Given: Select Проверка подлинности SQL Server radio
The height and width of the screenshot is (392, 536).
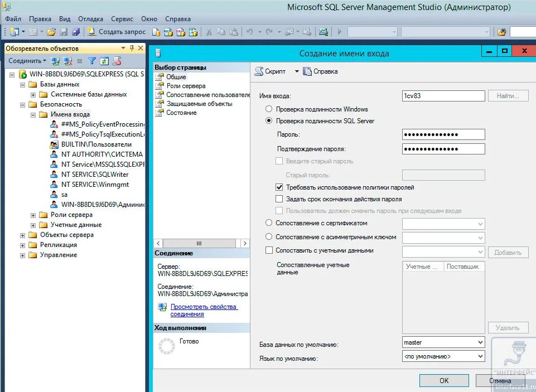Looking at the screenshot, I should tap(269, 120).
